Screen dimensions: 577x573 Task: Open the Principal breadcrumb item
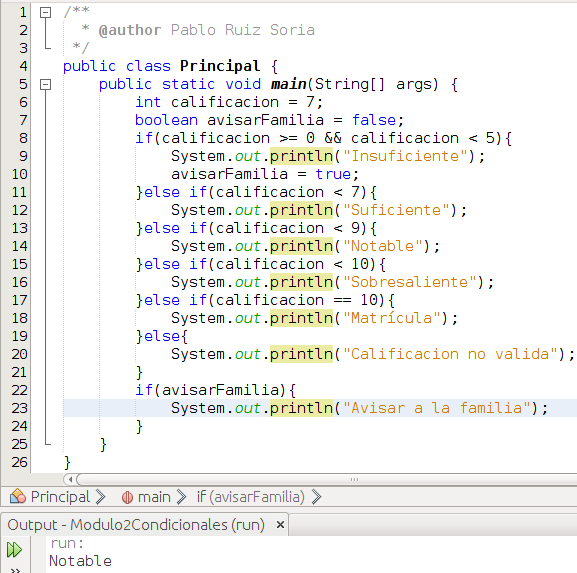[60, 497]
